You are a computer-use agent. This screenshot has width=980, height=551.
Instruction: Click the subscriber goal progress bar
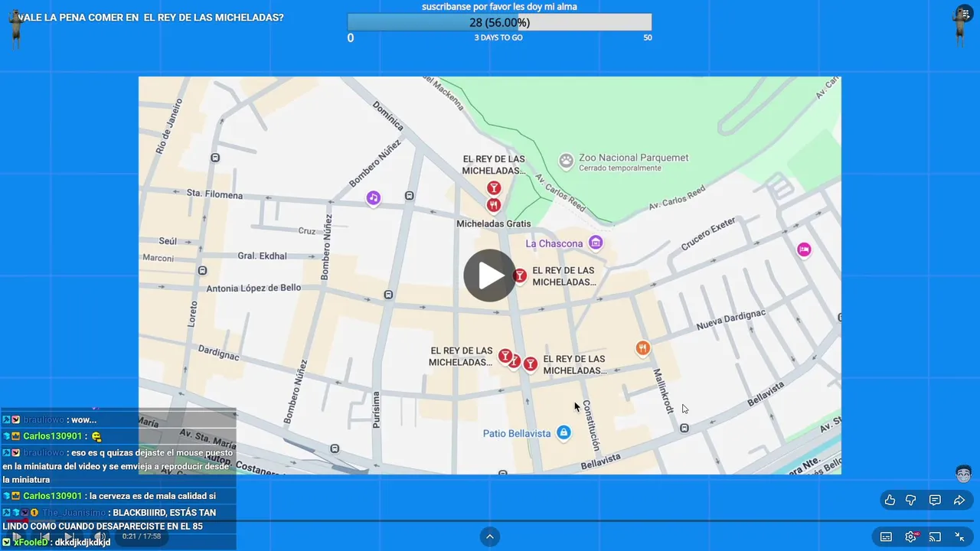[x=499, y=22]
